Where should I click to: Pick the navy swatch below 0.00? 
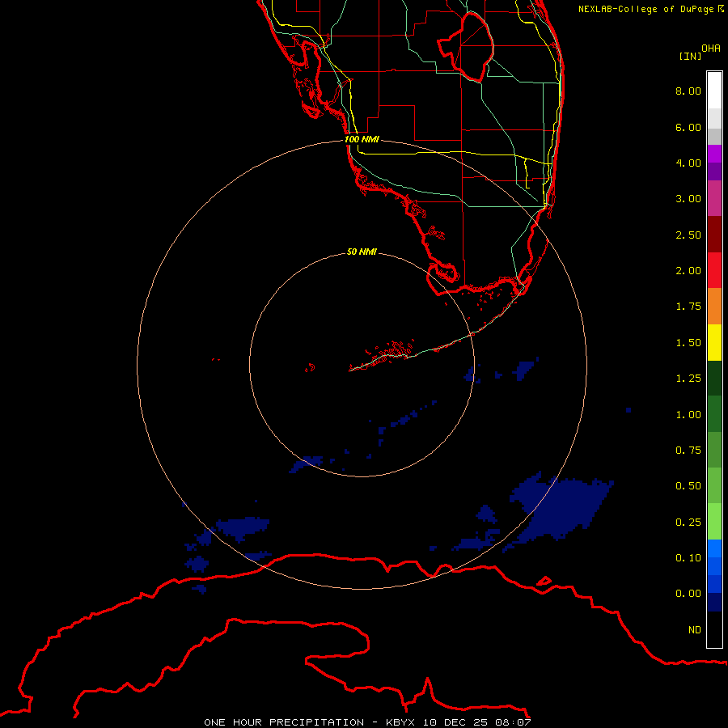[714, 602]
